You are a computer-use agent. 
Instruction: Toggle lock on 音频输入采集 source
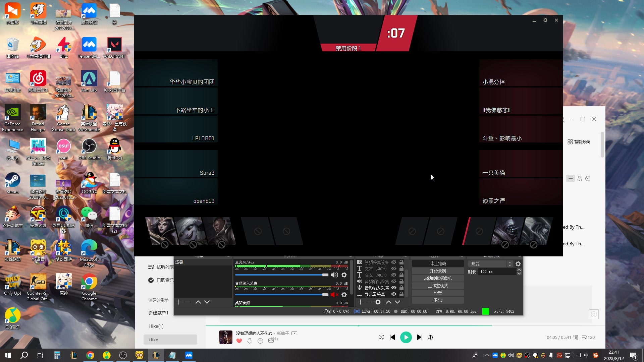point(401,288)
